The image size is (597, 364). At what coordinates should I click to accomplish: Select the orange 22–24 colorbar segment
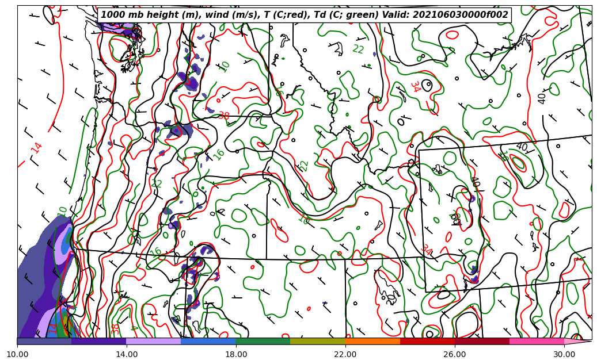(372, 341)
